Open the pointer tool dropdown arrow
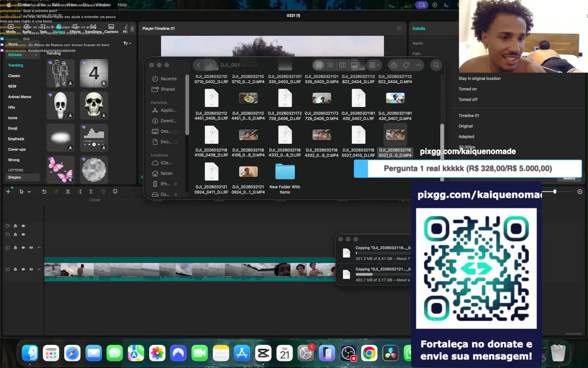588x368 pixels. point(29,192)
